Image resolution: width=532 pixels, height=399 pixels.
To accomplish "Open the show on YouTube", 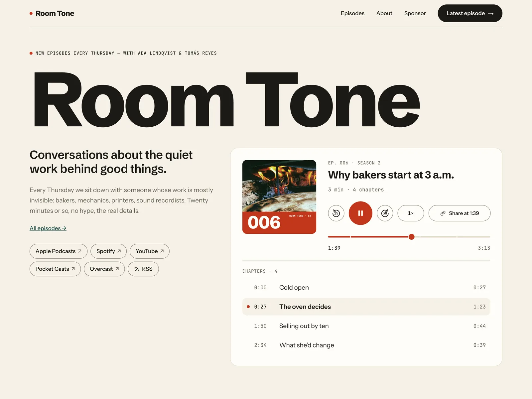I will click(x=150, y=251).
